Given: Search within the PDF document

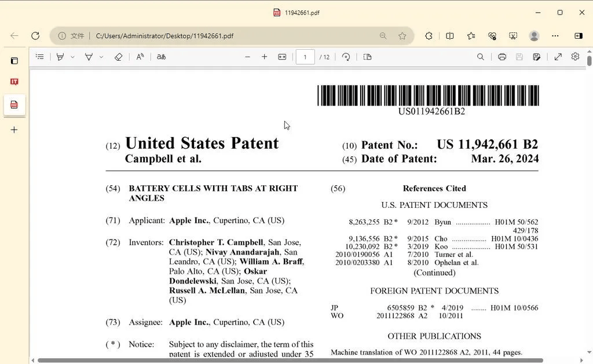Looking at the screenshot, I should pos(481,57).
